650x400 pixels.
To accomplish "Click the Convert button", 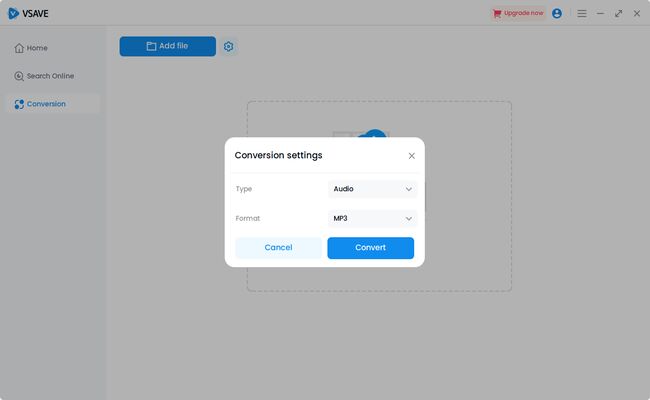I will (x=371, y=248).
